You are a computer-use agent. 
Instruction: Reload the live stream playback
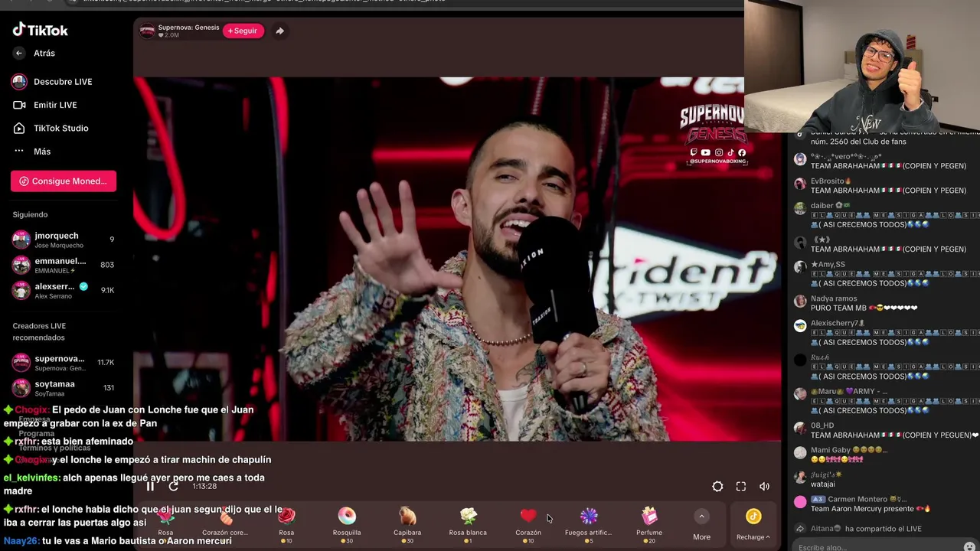pos(174,486)
